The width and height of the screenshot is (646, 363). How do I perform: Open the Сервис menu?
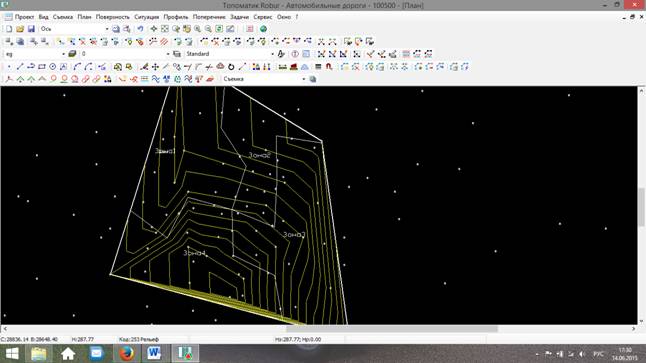(262, 17)
